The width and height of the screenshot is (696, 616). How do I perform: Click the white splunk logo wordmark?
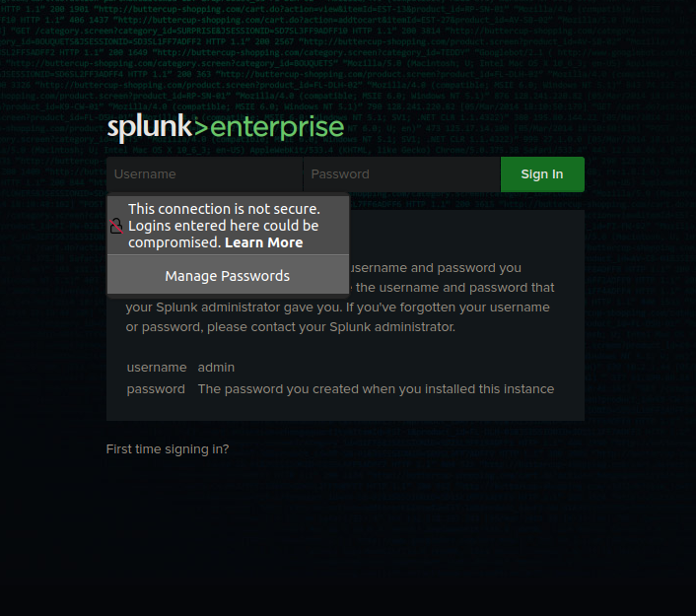coord(150,128)
